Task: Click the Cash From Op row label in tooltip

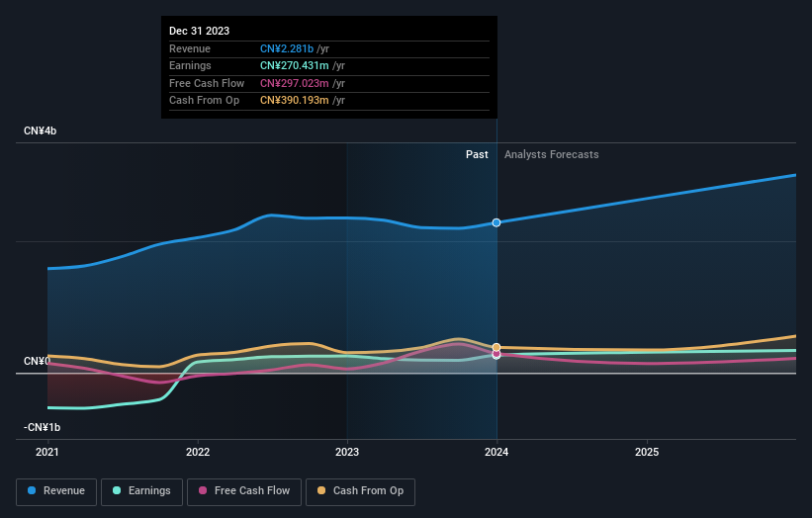Action: point(204,101)
